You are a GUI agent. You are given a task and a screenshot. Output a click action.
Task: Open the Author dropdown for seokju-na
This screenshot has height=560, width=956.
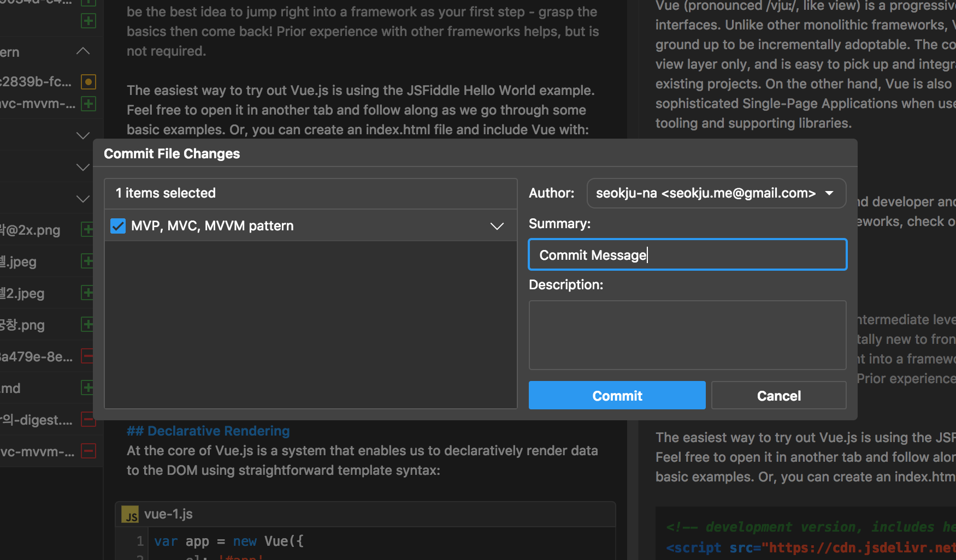click(x=716, y=193)
